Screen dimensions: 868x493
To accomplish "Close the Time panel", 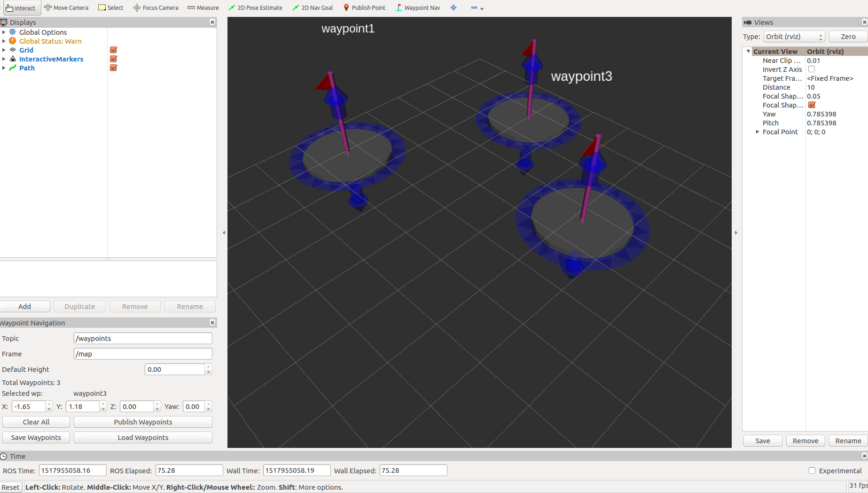I will [x=864, y=456].
